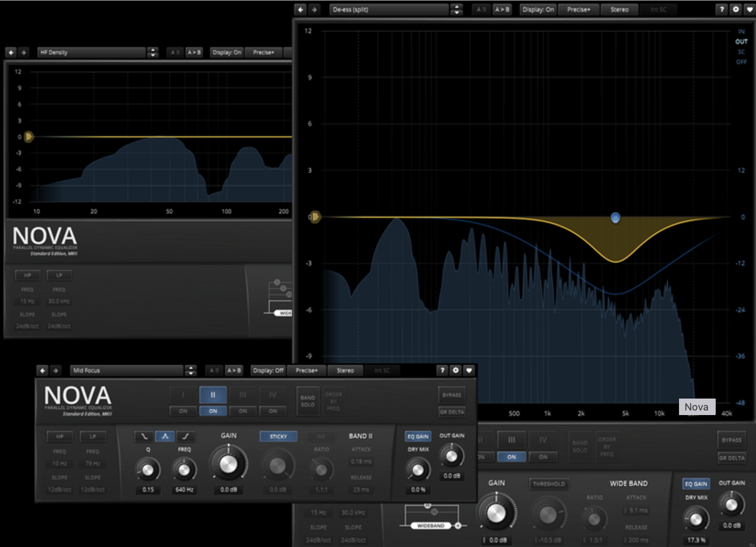
Task: Open settings gear in the Mid Focus window
Action: pos(455,370)
